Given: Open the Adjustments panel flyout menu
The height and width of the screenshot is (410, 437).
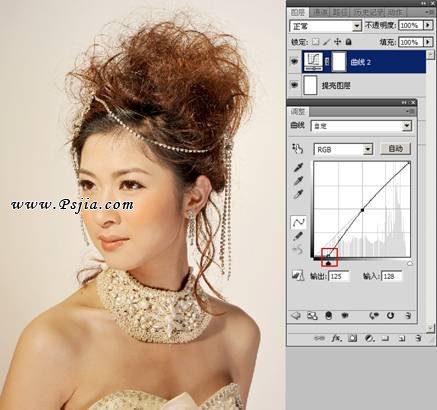Looking at the screenshot, I should (410, 111).
